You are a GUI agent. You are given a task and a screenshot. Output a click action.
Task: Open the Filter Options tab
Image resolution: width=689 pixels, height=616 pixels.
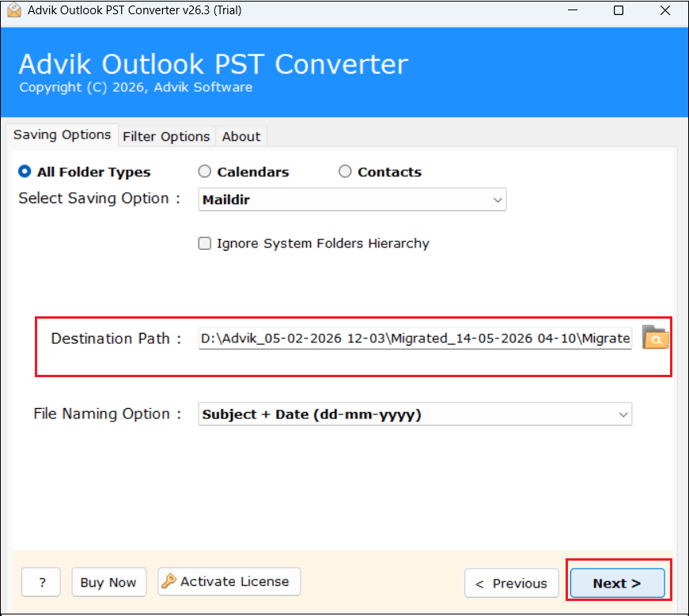click(x=166, y=137)
